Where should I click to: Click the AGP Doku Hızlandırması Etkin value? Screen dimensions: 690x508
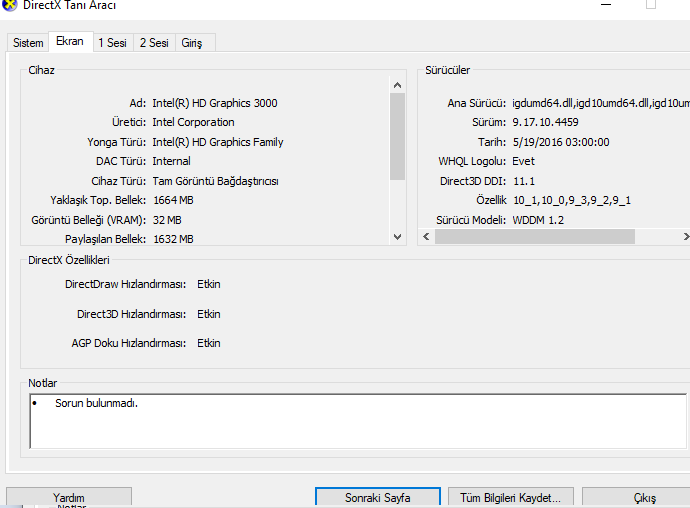click(209, 343)
